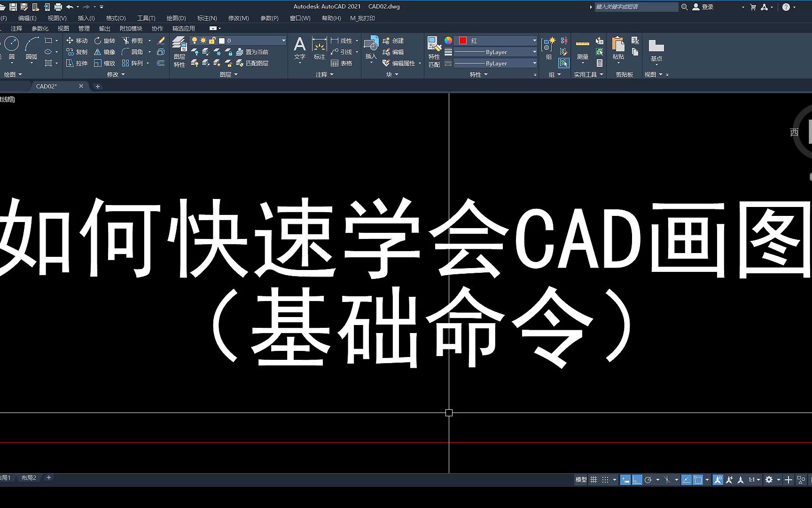Toggle orthogonal mode in the status bar
Screen dimensions: 812x508
point(637,479)
